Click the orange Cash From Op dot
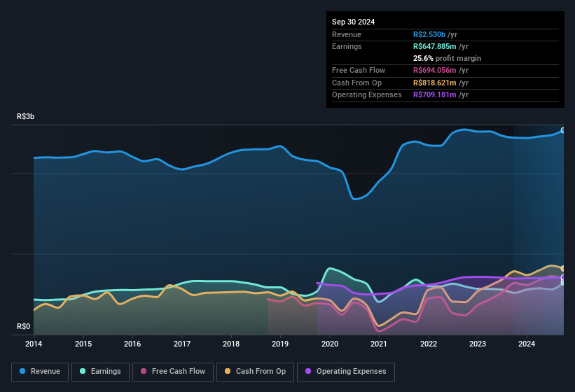575x392 pixels. pyautogui.click(x=228, y=371)
